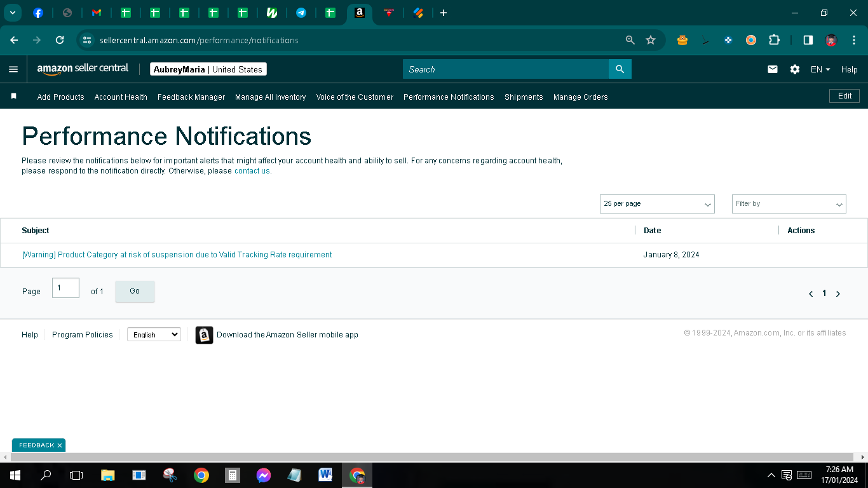Screen dimensions: 868x488
Task: Open Account Health
Action: [x=121, y=97]
